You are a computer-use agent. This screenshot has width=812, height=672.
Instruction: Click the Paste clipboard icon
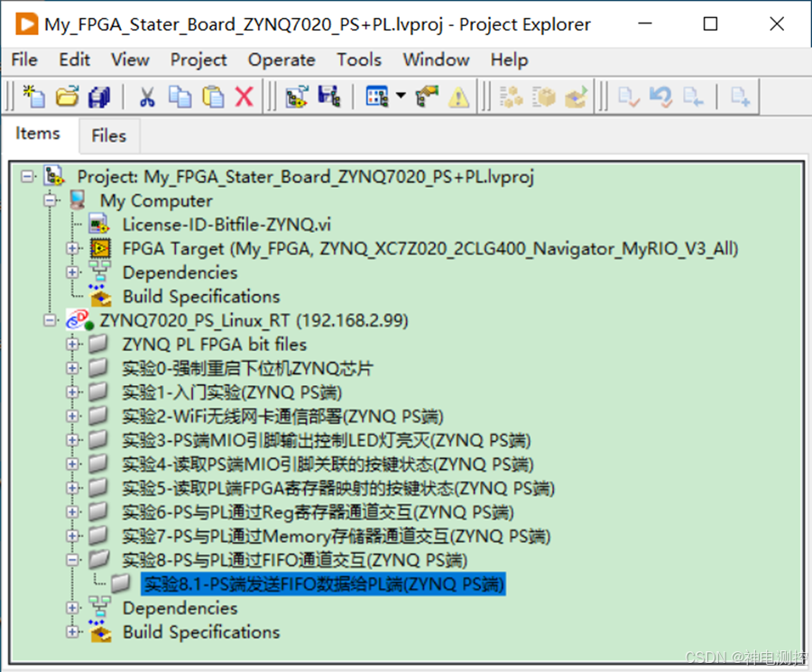click(x=213, y=97)
